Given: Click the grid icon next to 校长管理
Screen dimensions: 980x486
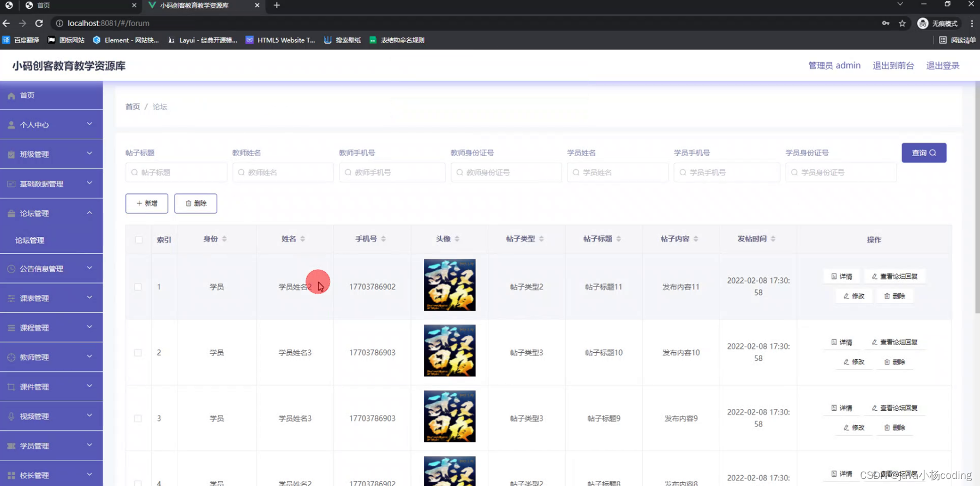Looking at the screenshot, I should 11,475.
